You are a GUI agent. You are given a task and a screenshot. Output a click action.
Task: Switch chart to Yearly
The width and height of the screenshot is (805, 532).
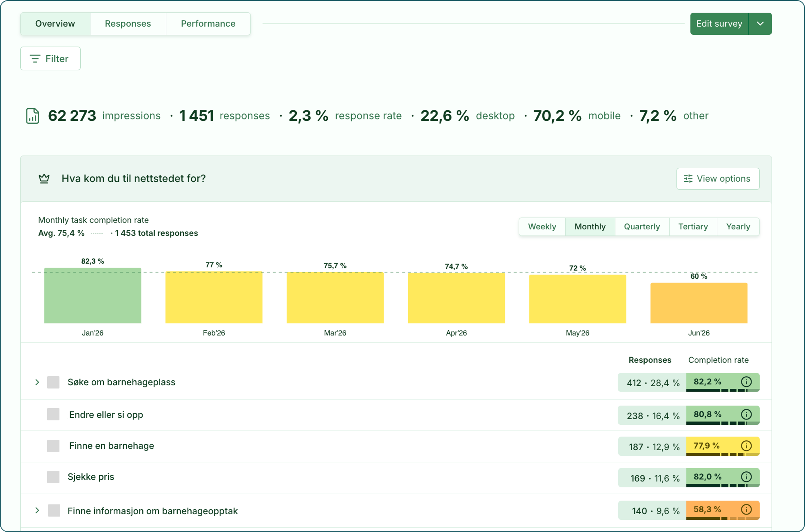click(x=738, y=227)
